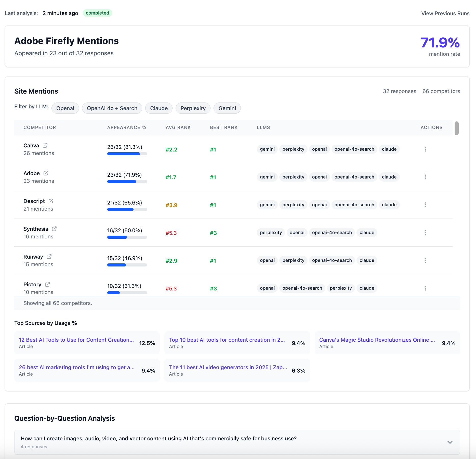Open Adobe external link icon

click(x=46, y=173)
